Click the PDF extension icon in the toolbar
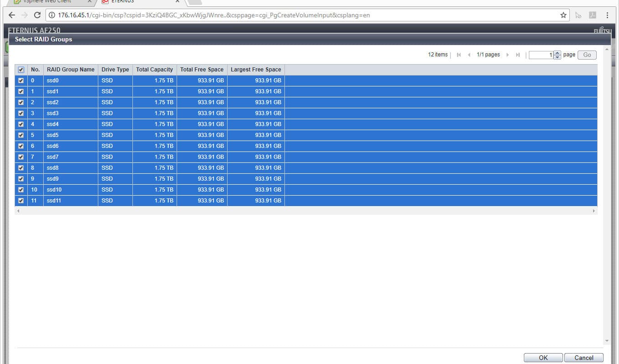619x364 pixels. click(593, 15)
